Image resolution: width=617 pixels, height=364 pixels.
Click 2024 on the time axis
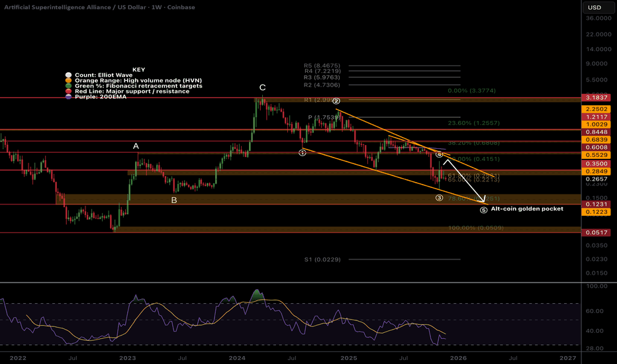point(236,357)
